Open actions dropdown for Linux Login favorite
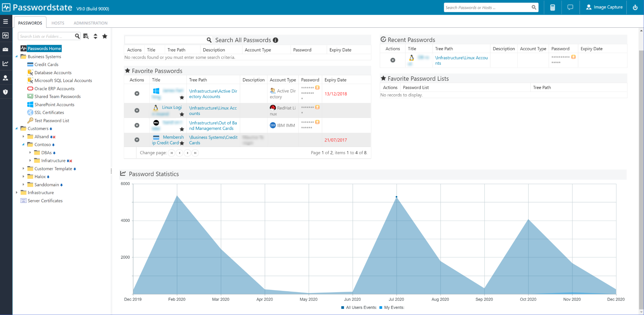The width and height of the screenshot is (644, 315). pyautogui.click(x=137, y=110)
